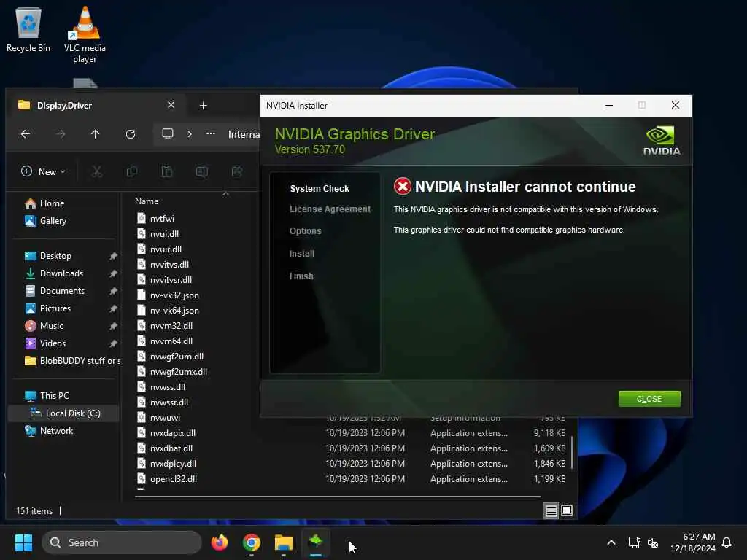
Task: Unpin Downloads using its pin icon
Action: click(x=113, y=274)
